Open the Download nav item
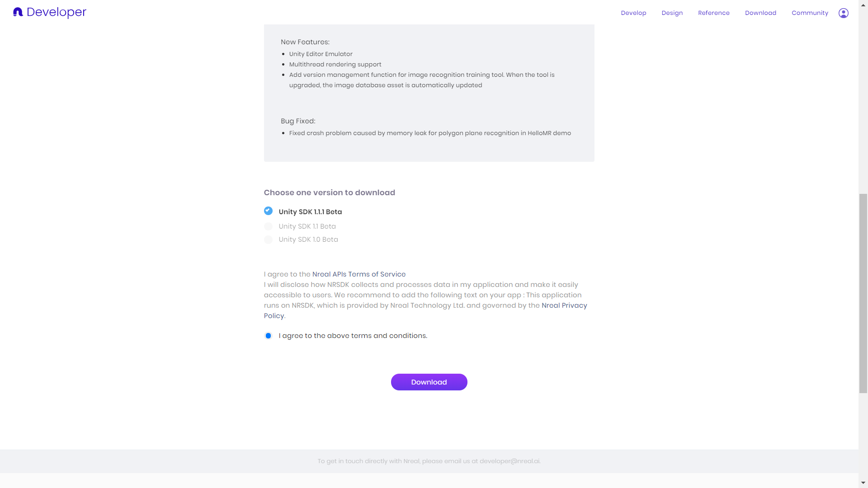This screenshot has width=868, height=488. coord(760,13)
